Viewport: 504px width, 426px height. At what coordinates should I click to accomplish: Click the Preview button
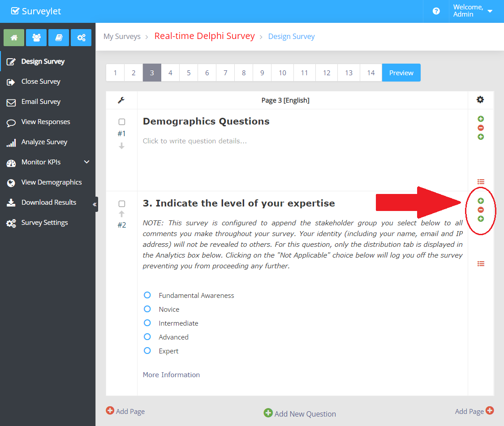[401, 73]
